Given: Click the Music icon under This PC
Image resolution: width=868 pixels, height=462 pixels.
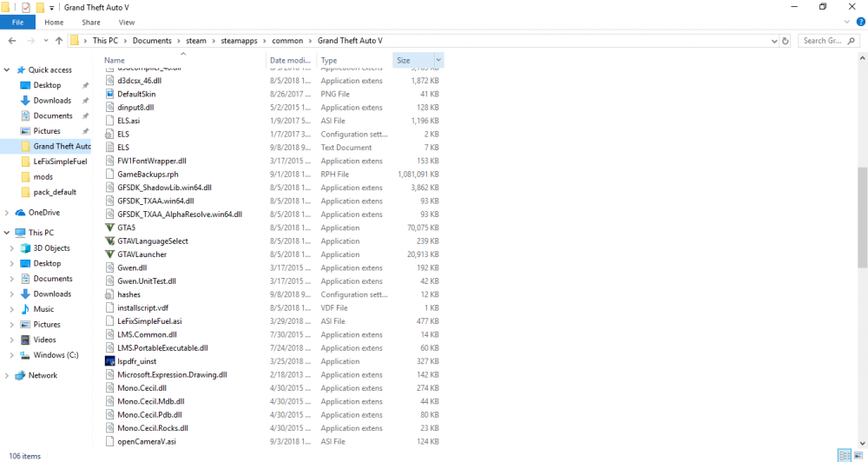Looking at the screenshot, I should 25,309.
